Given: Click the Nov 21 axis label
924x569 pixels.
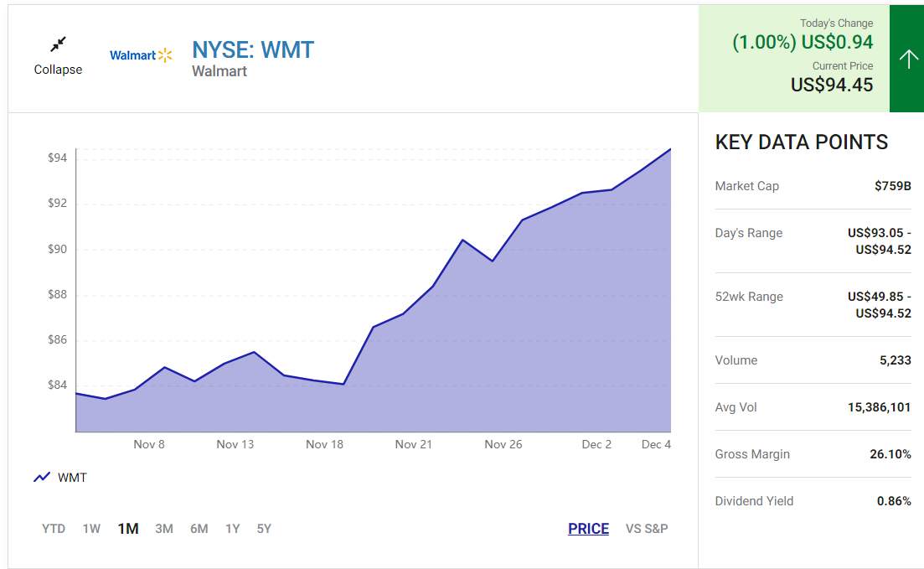Looking at the screenshot, I should tap(413, 445).
